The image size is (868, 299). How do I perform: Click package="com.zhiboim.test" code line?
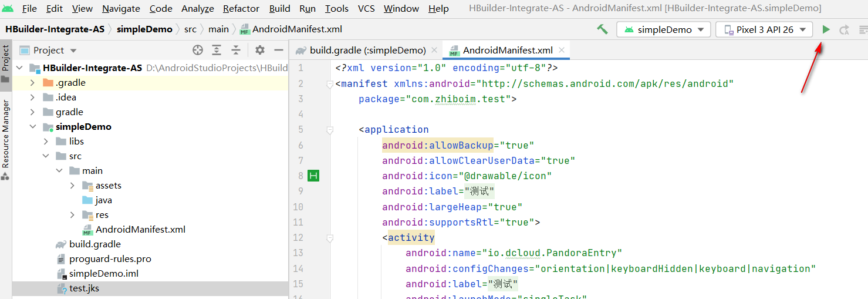click(x=437, y=99)
